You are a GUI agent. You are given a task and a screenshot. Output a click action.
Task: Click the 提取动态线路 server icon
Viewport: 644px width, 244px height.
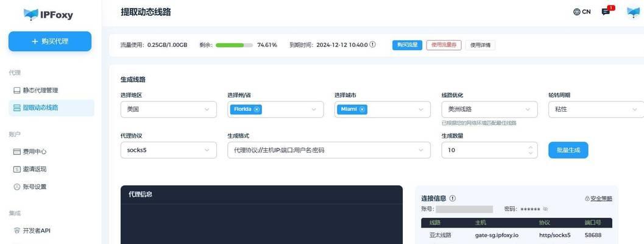pyautogui.click(x=17, y=108)
